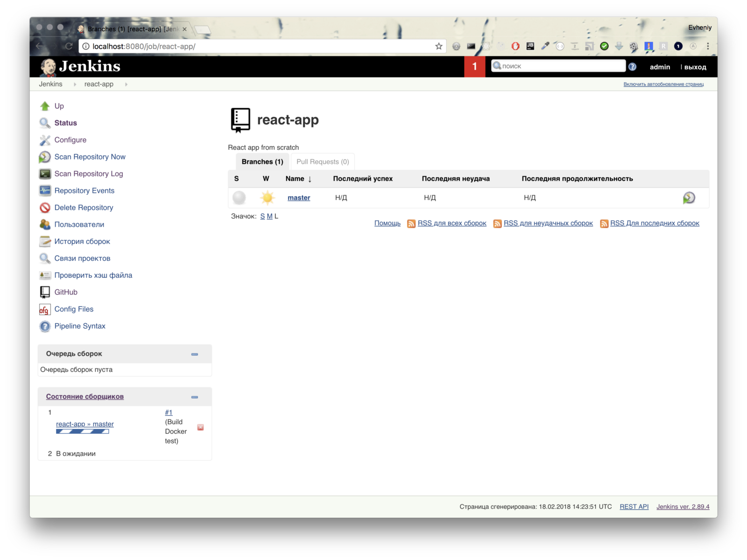Open the REST API link
Image resolution: width=747 pixels, height=560 pixels.
(x=634, y=507)
